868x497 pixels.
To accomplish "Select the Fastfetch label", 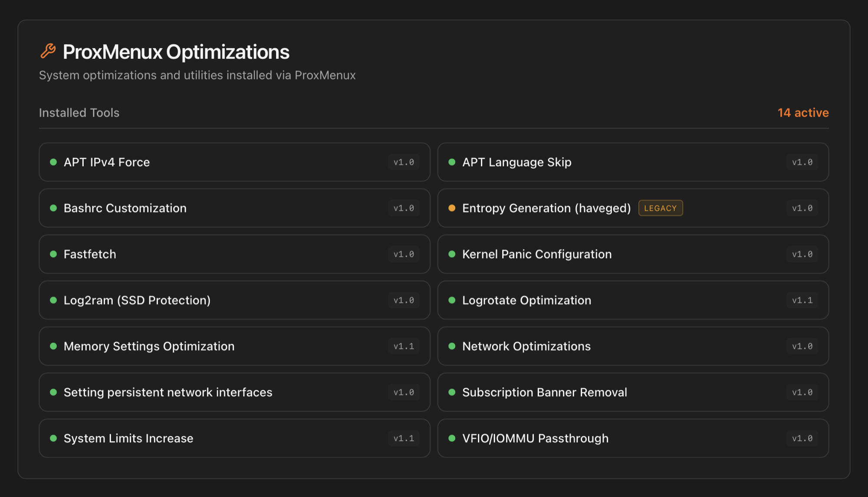I will coord(90,254).
